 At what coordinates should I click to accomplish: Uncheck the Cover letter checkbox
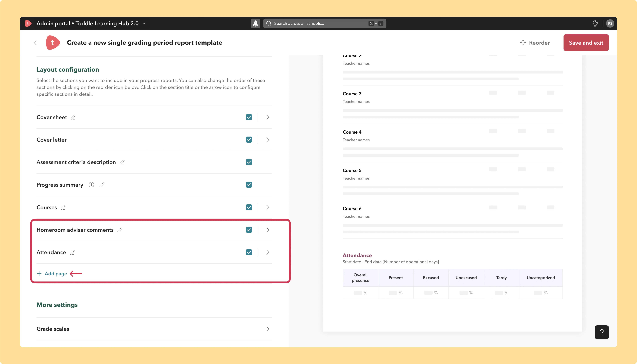click(249, 140)
